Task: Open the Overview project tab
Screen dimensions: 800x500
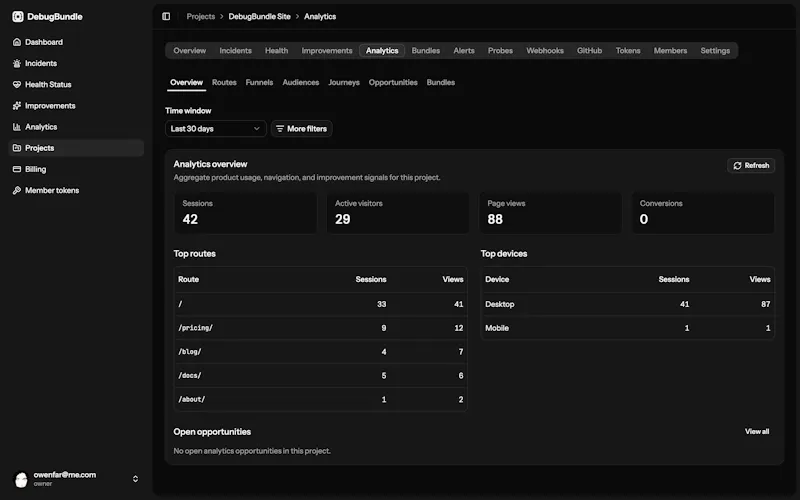Action: tap(189, 51)
